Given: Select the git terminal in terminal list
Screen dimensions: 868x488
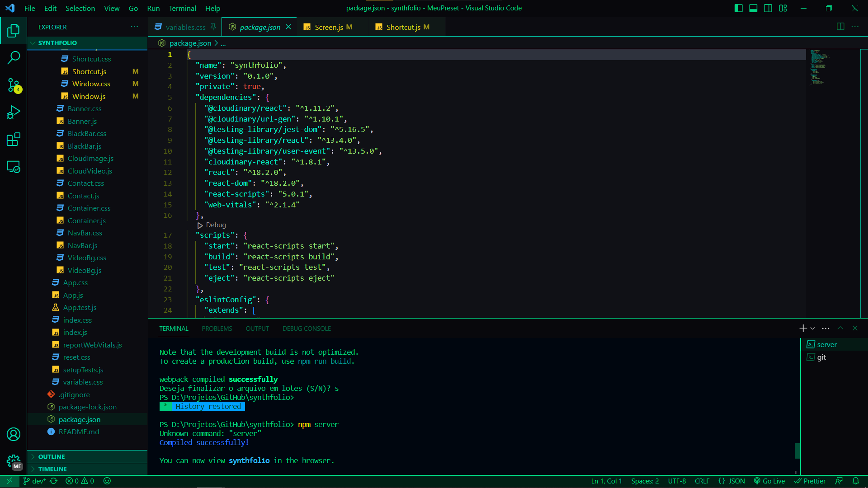Looking at the screenshot, I should tap(821, 357).
